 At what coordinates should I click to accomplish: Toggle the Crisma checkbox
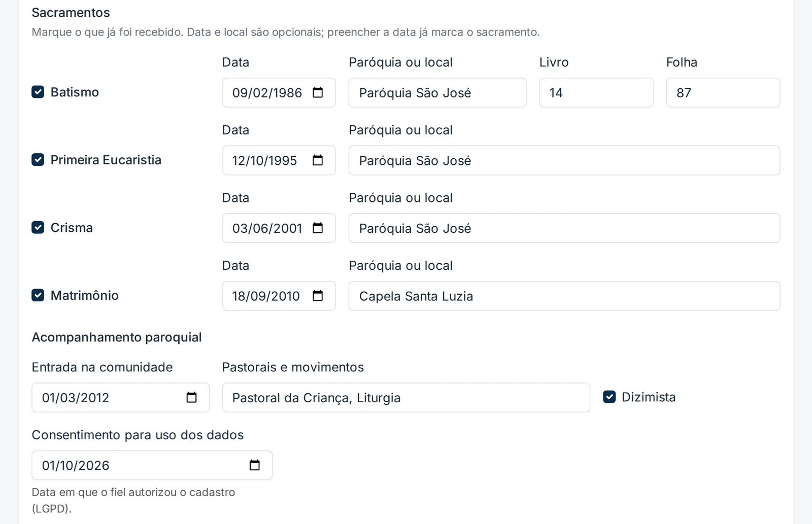(38, 227)
